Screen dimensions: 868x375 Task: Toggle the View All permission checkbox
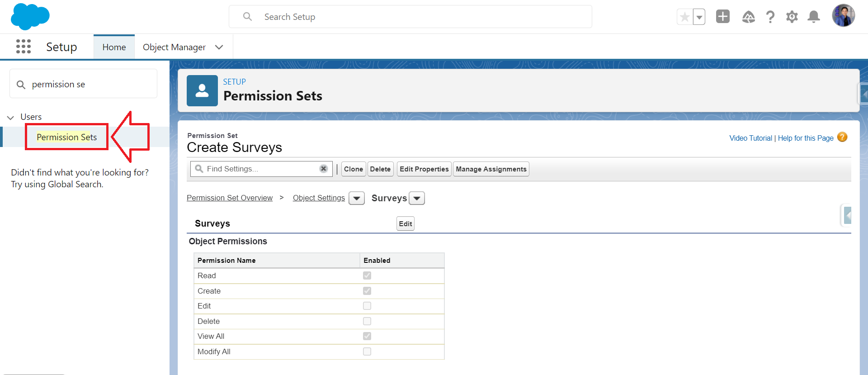point(367,336)
